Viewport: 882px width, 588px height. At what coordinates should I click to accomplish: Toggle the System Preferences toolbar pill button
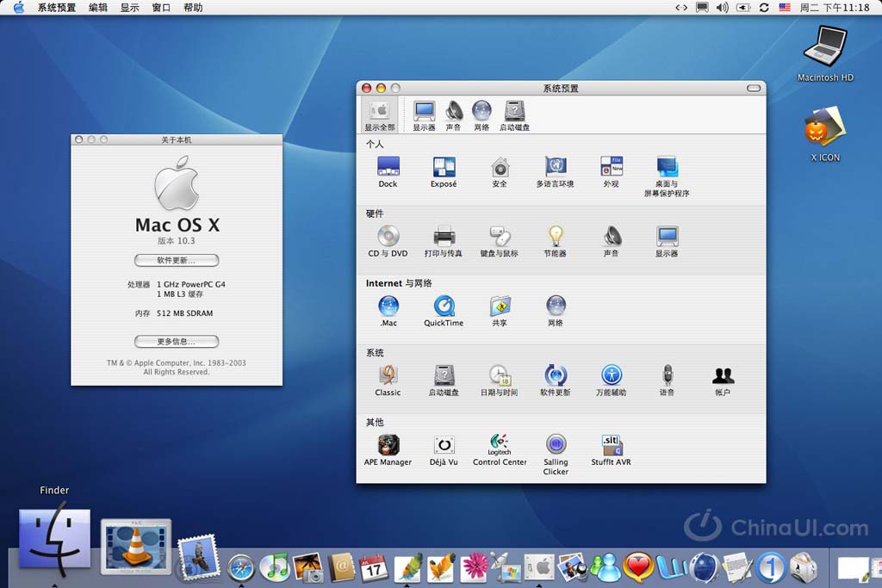click(754, 89)
